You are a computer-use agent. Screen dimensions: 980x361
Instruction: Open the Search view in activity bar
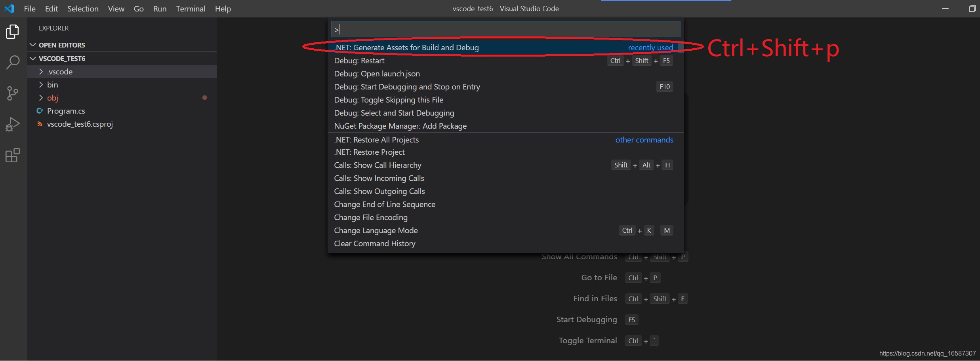[x=12, y=63]
